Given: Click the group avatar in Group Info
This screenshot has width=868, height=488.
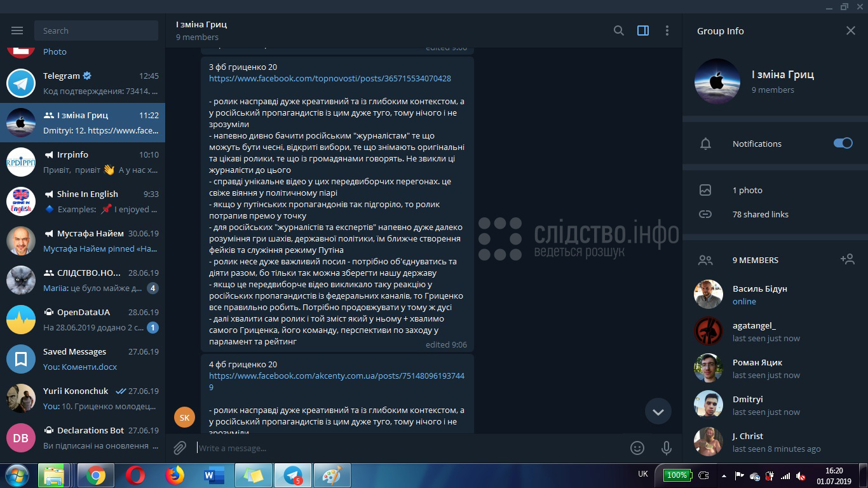Looking at the screenshot, I should [717, 81].
